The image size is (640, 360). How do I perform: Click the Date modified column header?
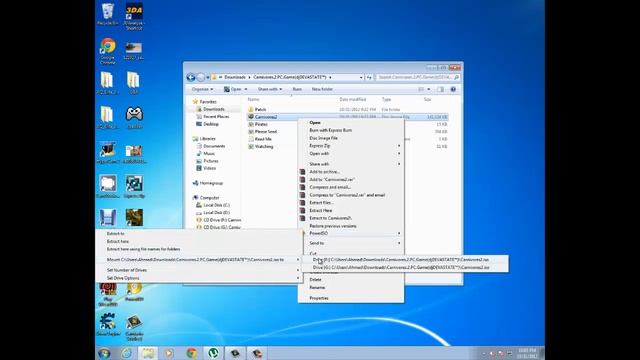pyautogui.click(x=353, y=100)
